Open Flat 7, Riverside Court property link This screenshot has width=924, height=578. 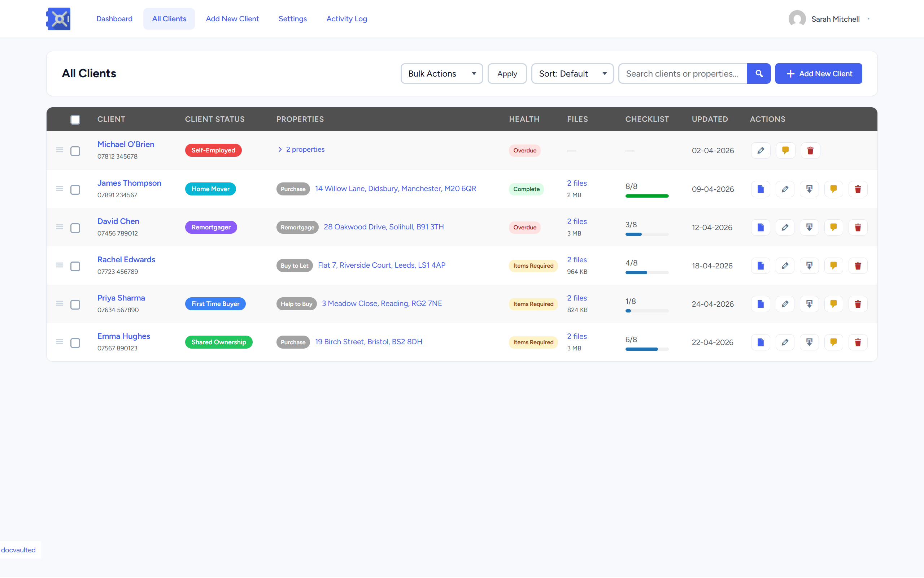coord(382,265)
